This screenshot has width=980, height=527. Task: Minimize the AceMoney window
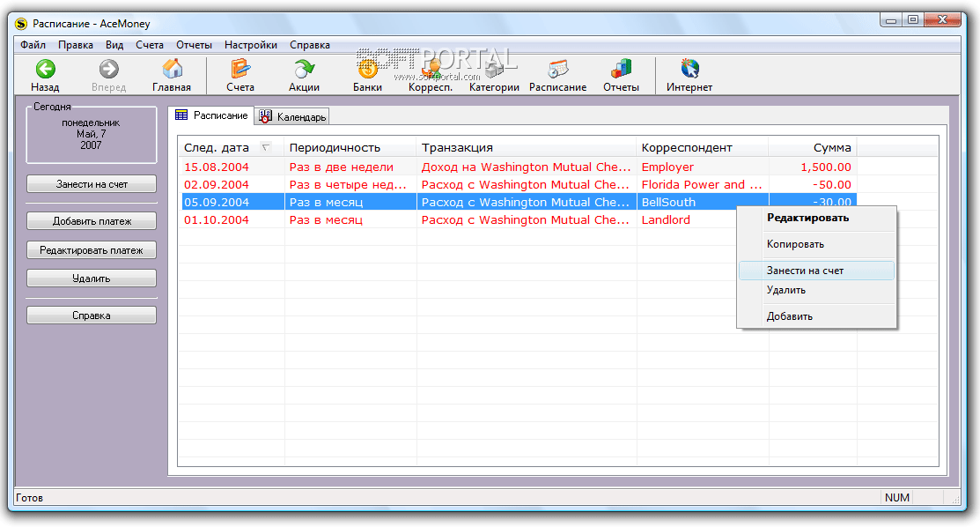click(x=891, y=20)
